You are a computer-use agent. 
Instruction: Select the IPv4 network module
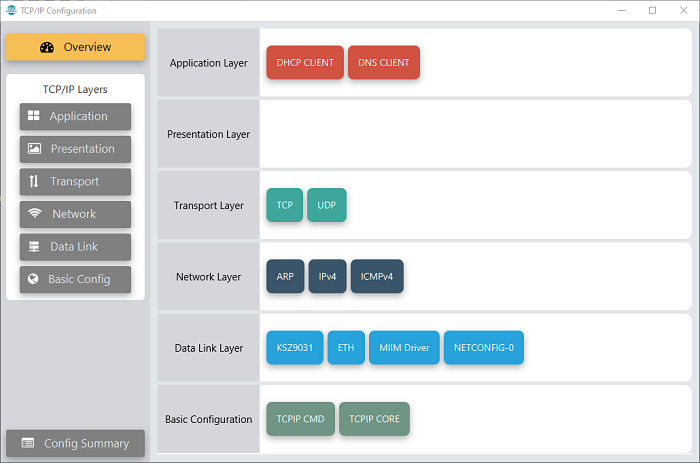[x=327, y=276]
